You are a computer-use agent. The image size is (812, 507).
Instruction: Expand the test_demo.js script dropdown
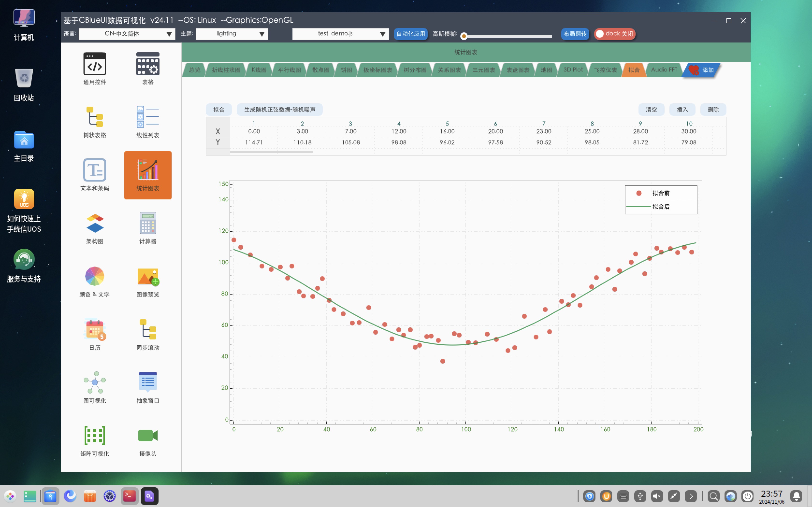point(340,34)
